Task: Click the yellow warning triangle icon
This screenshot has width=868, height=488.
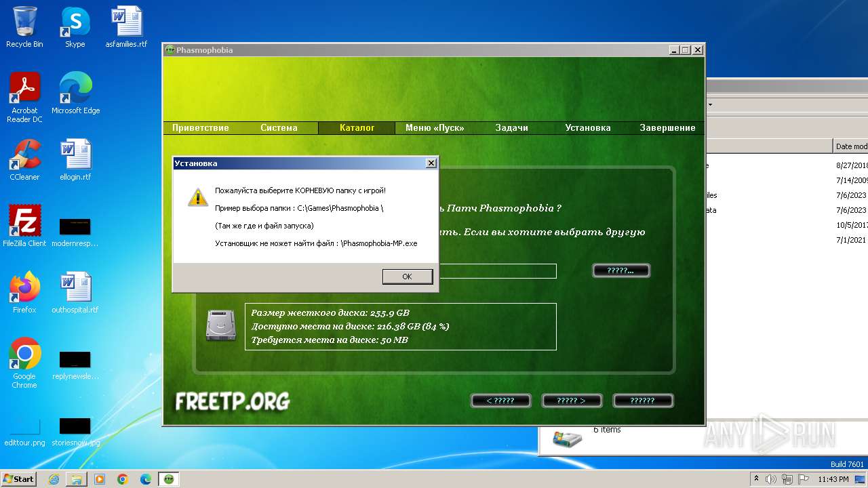Action: click(197, 197)
